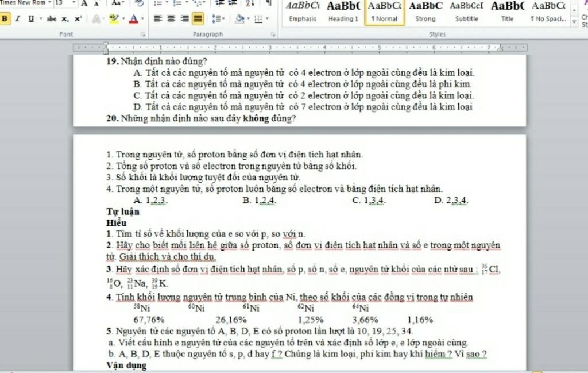
Task: Click the Shrink Font icon
Action: (96, 4)
